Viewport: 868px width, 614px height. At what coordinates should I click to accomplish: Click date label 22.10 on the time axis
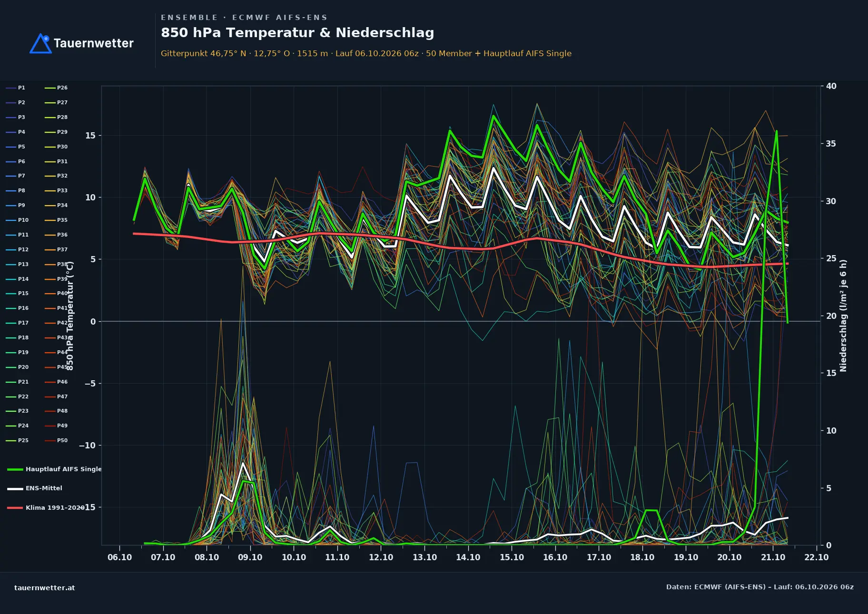(x=817, y=557)
